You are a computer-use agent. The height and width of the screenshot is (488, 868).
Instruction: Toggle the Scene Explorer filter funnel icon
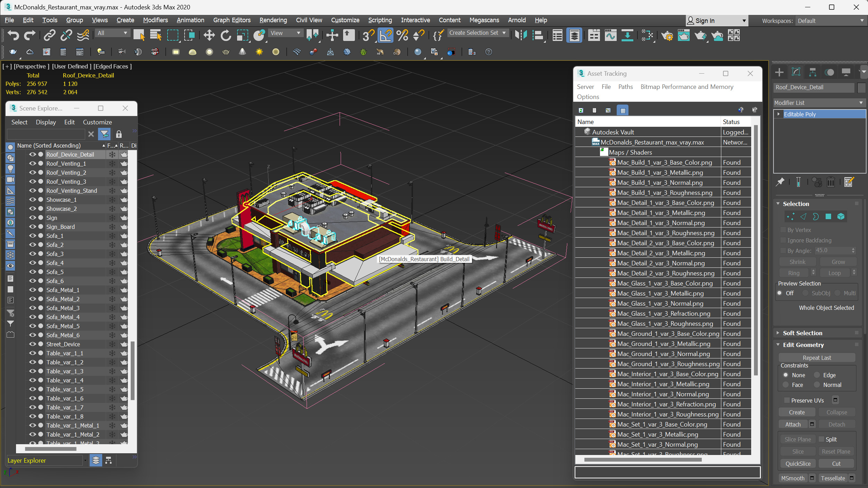(104, 134)
